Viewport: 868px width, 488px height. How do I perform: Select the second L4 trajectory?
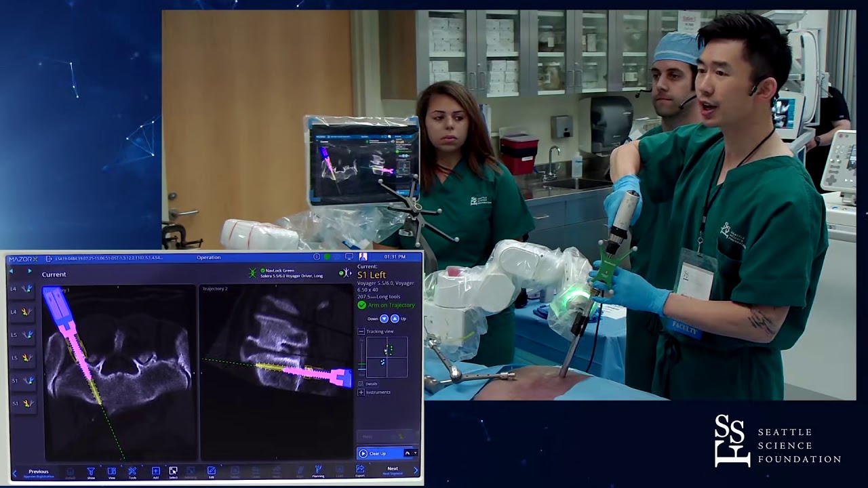tap(22, 312)
